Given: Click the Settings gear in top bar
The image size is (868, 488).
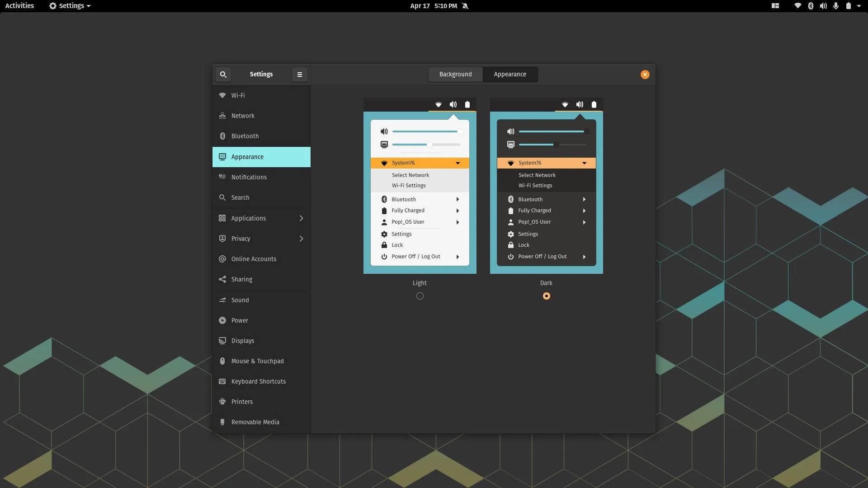Looking at the screenshot, I should tap(53, 6).
